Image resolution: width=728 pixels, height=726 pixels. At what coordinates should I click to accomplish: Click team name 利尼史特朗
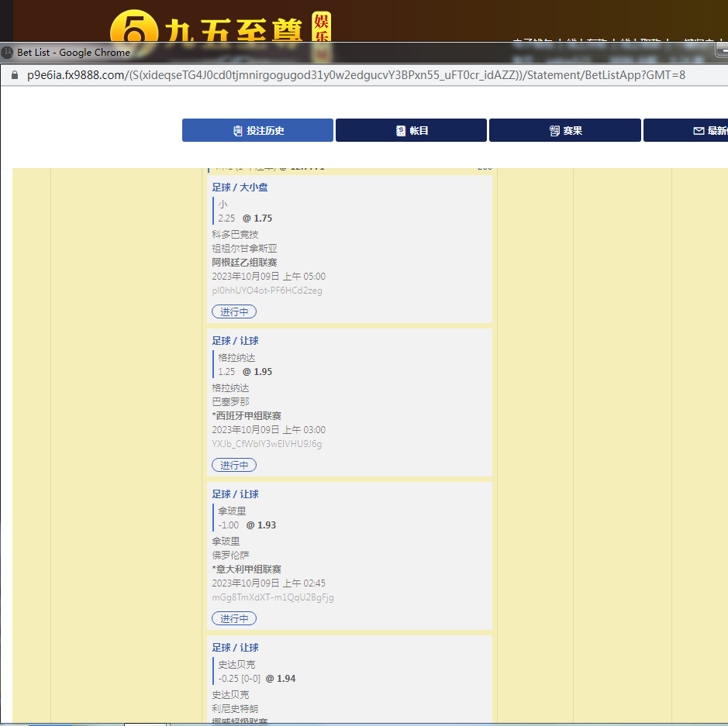[235, 709]
